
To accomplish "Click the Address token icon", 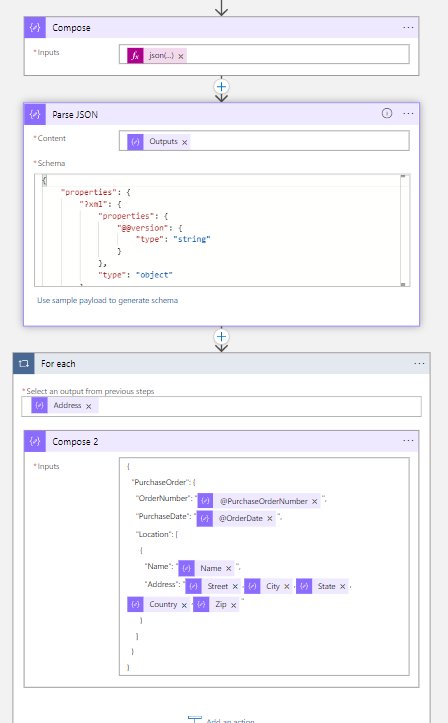I will (x=40, y=406).
